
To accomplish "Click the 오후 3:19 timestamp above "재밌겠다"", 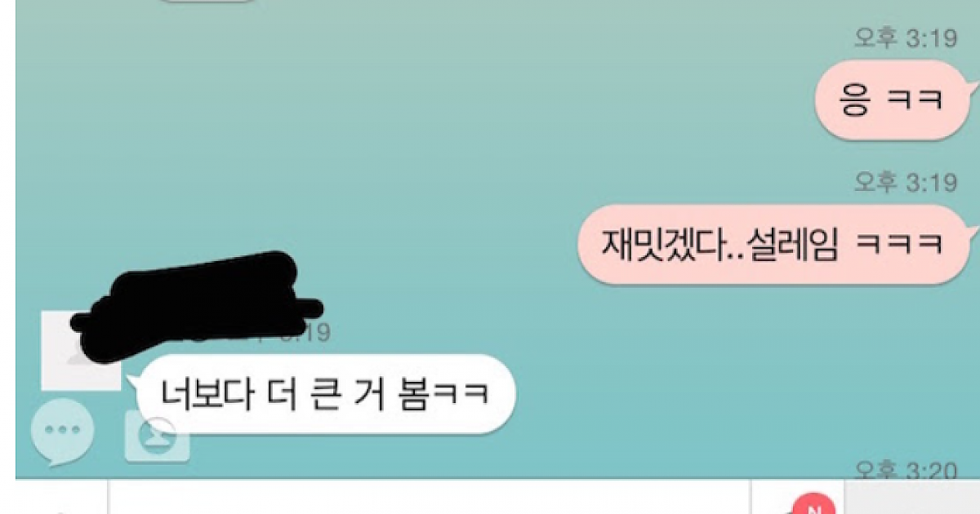I will point(905,182).
